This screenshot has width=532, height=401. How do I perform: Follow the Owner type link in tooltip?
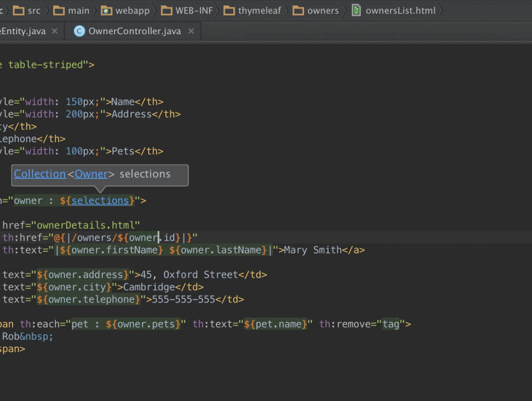click(x=91, y=174)
